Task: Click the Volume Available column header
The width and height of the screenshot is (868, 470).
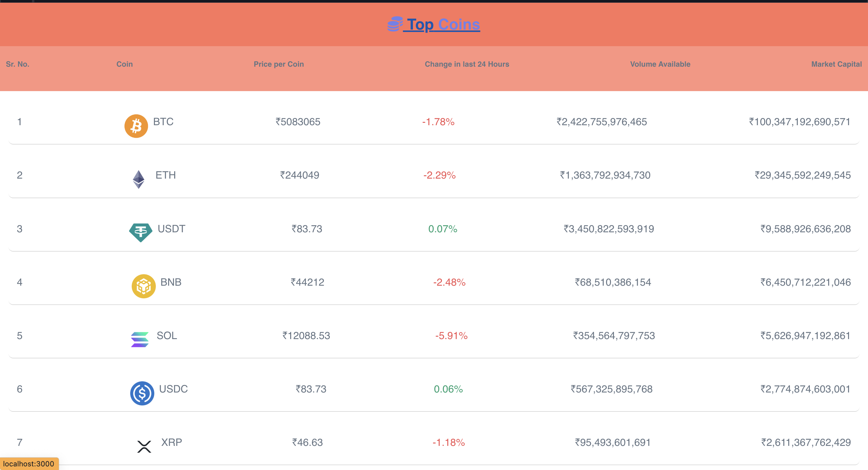Action: click(x=660, y=64)
